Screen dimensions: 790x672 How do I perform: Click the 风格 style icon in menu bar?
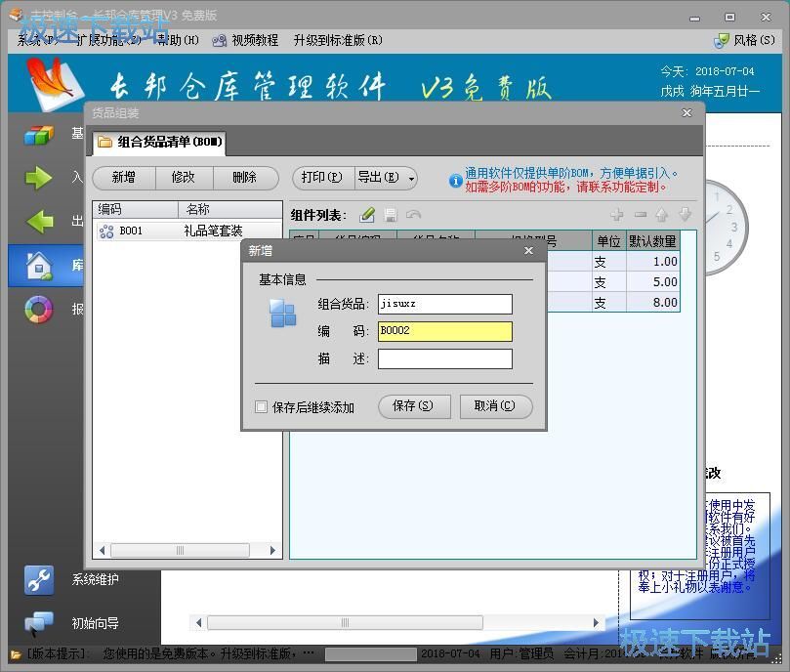[722, 40]
